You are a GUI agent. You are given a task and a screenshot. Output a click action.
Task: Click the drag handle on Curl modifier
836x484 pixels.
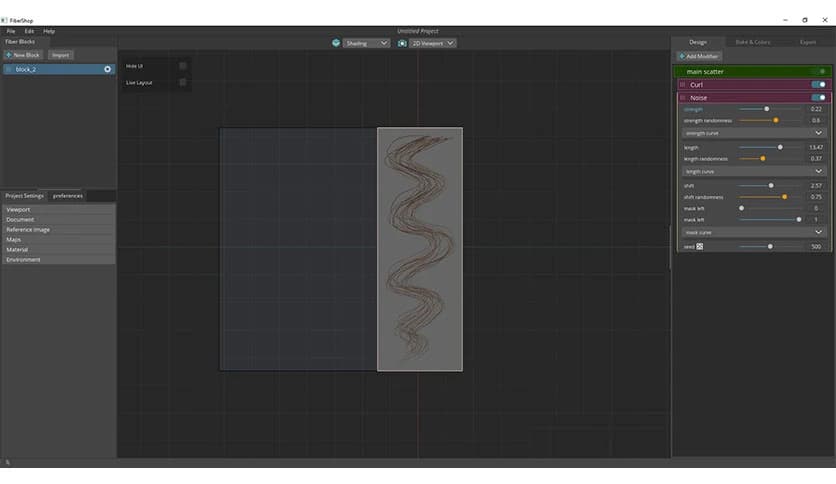pyautogui.click(x=682, y=85)
